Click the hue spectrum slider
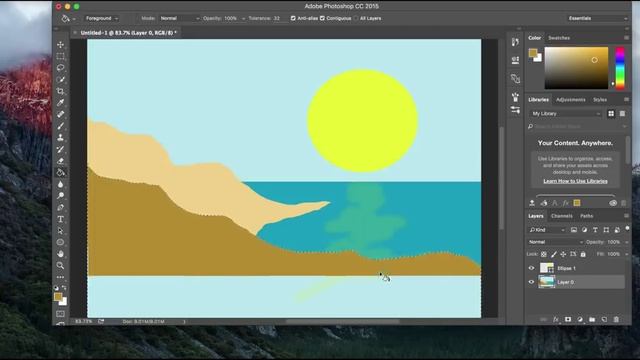640x360 pixels. click(620, 68)
